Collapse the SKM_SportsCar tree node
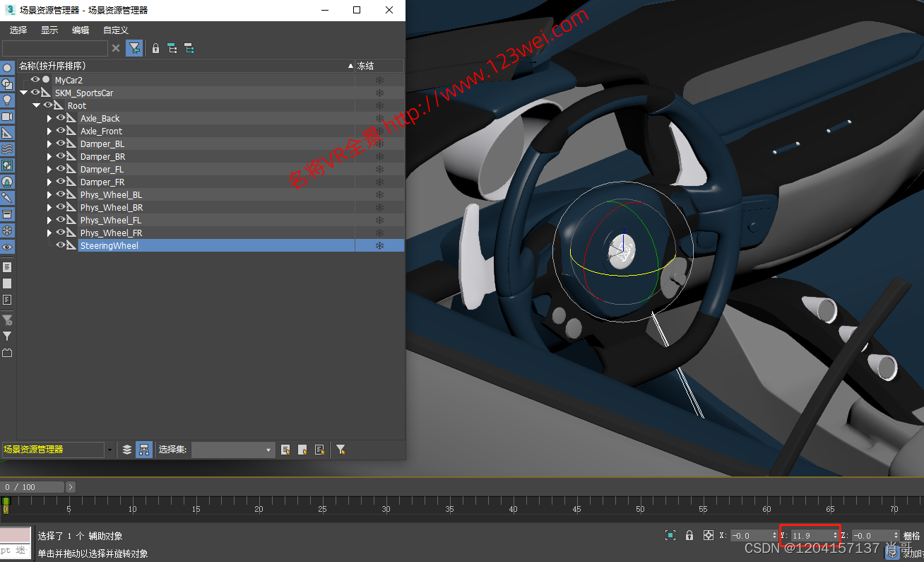This screenshot has height=562, width=924. point(24,93)
